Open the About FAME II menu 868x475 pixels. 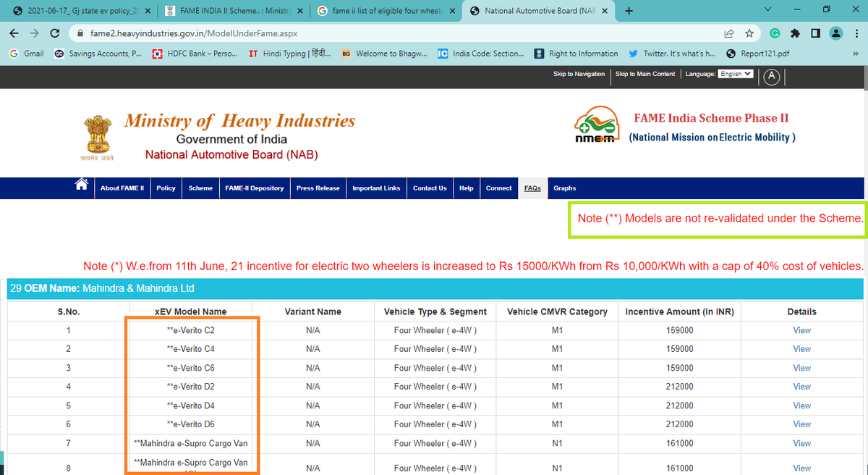(122, 188)
